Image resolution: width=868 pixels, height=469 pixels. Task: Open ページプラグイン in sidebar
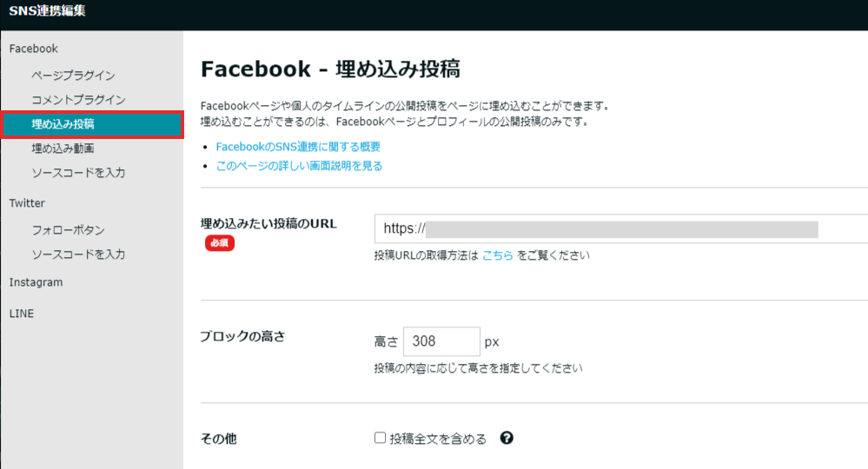click(73, 76)
